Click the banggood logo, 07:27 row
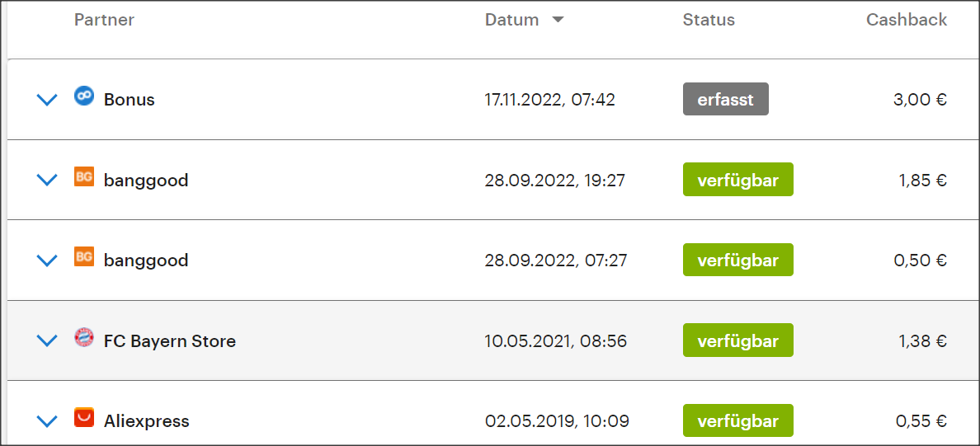980x446 pixels. tap(84, 256)
